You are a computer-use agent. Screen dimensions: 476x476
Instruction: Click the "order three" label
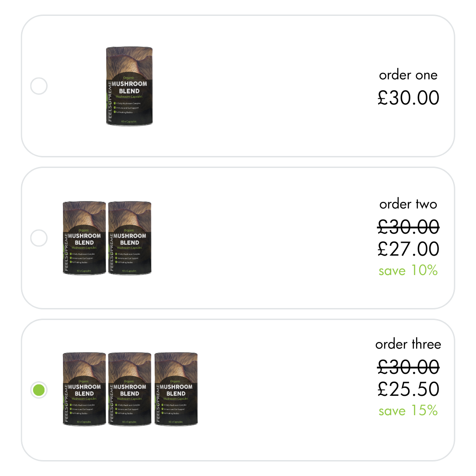pos(408,344)
